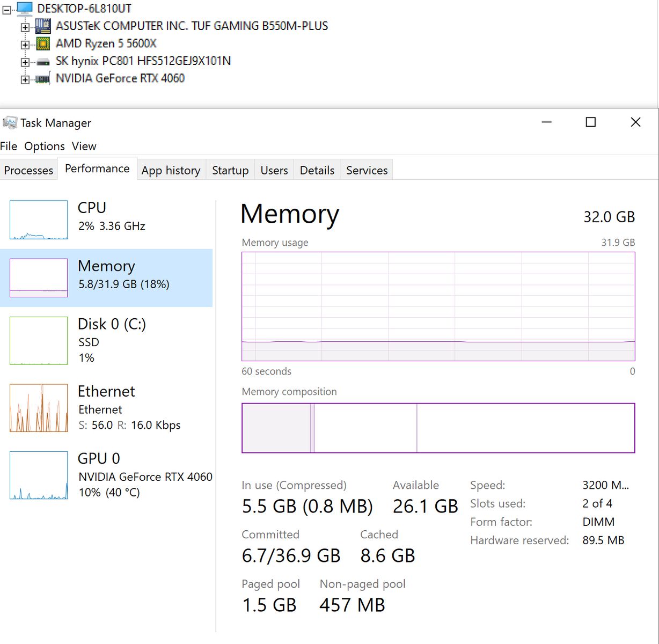This screenshot has width=659, height=644.
Task: Collapse the DESKTOP-6L810UT root node
Action: point(7,10)
